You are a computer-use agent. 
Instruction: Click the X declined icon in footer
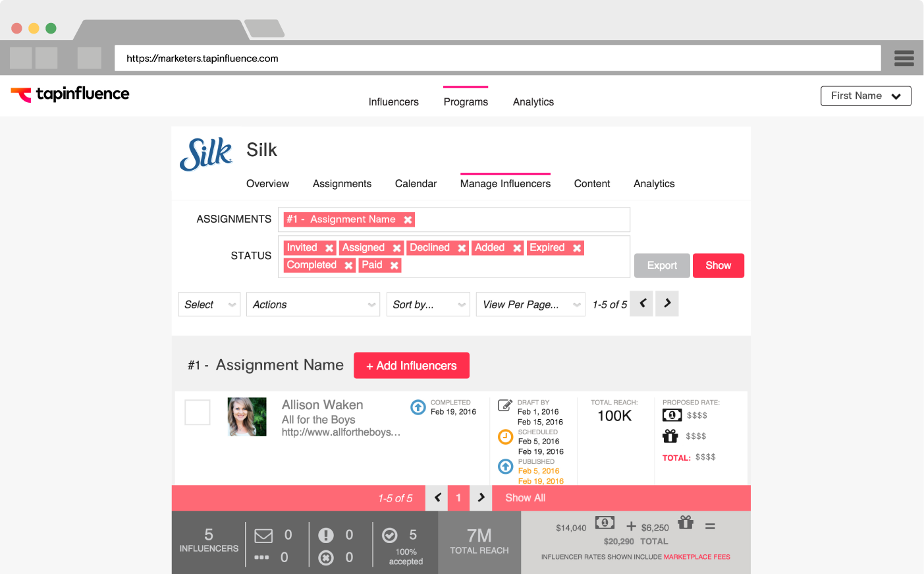point(326,558)
